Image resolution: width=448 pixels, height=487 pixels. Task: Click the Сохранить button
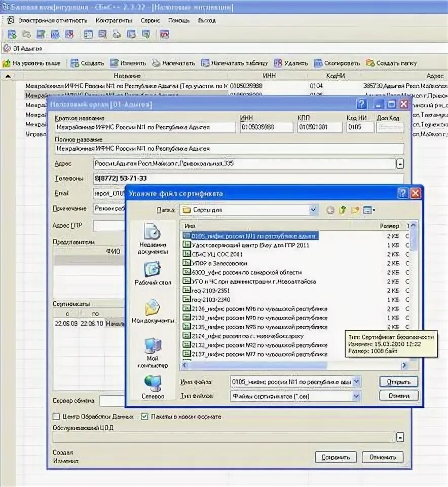pos(335,457)
